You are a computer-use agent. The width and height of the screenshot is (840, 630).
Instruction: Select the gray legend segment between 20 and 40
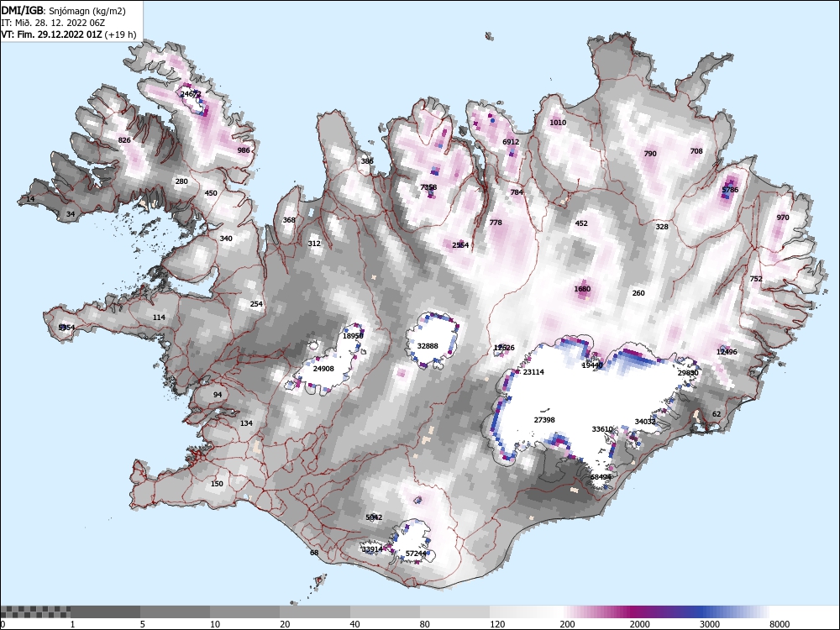coord(315,612)
